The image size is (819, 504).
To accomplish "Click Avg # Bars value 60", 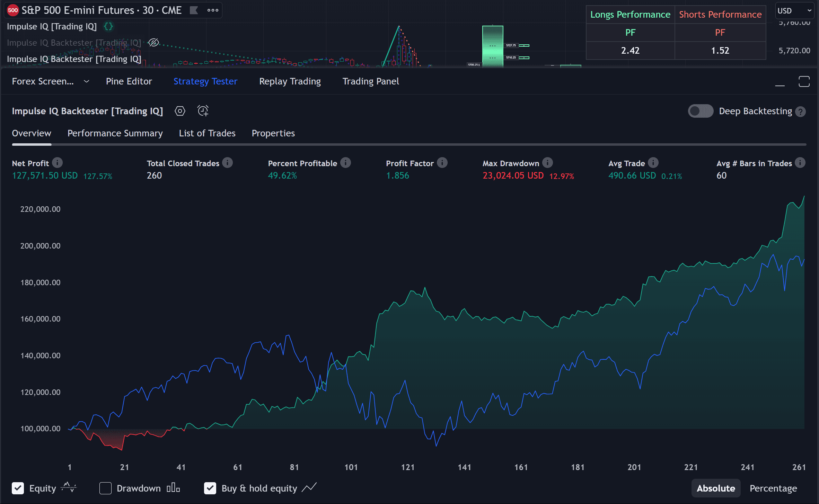I will [722, 175].
